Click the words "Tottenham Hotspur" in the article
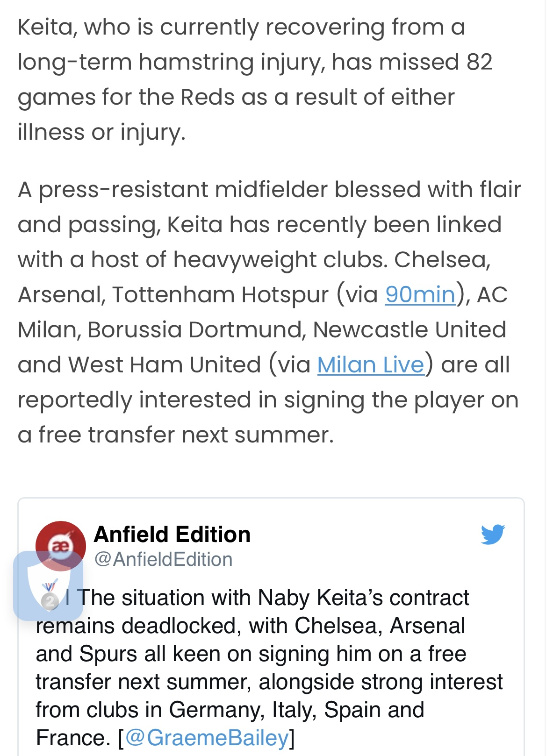The width and height of the screenshot is (546, 756). (221, 295)
